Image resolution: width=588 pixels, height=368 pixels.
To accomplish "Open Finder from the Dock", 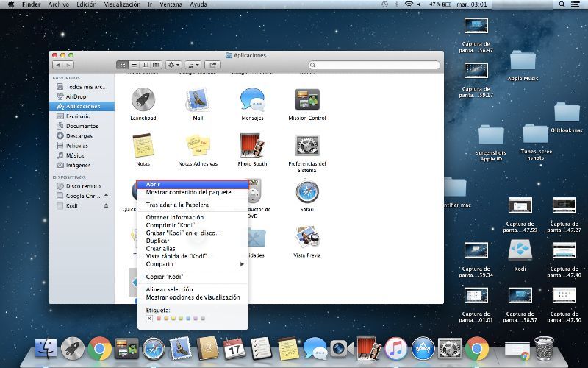I will pos(46,348).
